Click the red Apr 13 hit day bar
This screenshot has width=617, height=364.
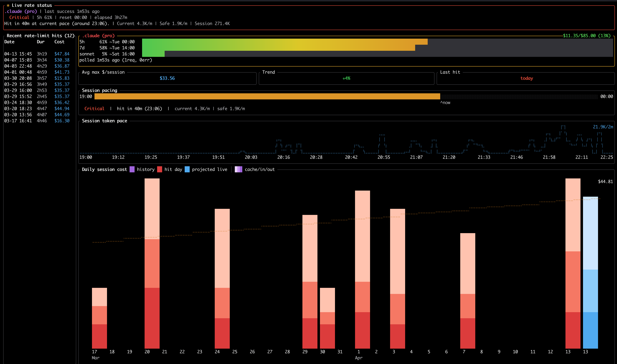(573, 263)
